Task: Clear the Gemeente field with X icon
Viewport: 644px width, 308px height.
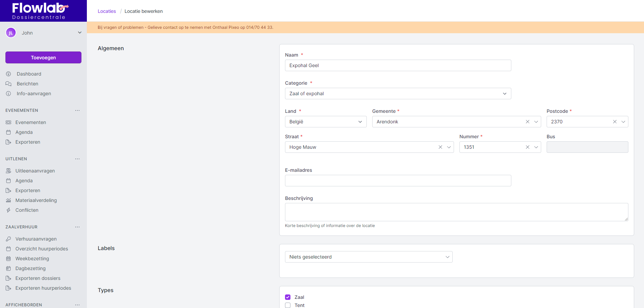Action: pos(527,122)
